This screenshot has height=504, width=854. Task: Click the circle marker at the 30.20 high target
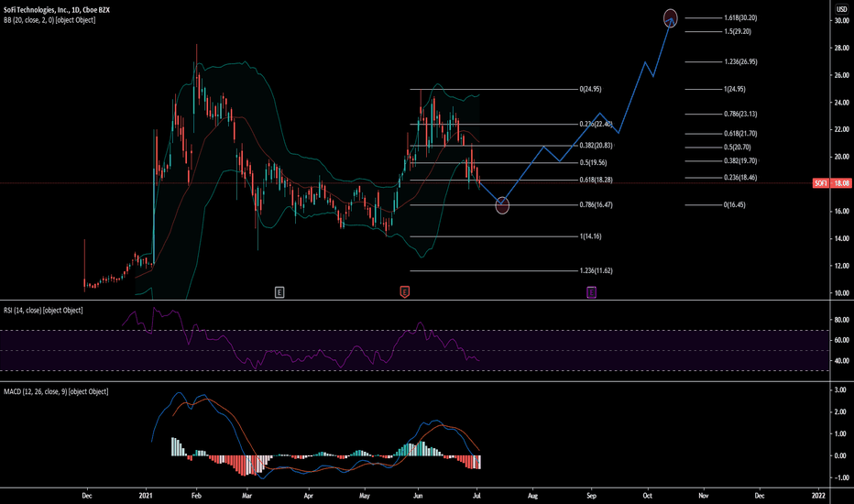671,18
